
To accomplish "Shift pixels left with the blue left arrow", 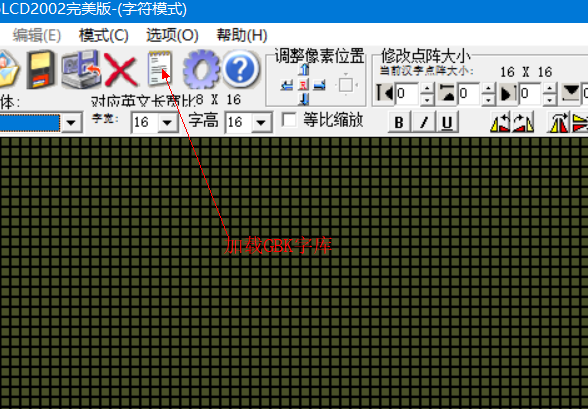I will click(287, 85).
